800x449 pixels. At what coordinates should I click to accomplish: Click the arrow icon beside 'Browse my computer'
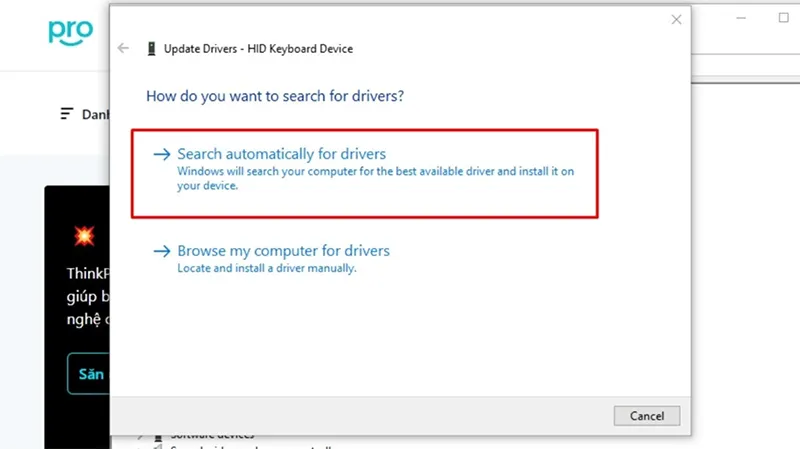click(x=161, y=252)
